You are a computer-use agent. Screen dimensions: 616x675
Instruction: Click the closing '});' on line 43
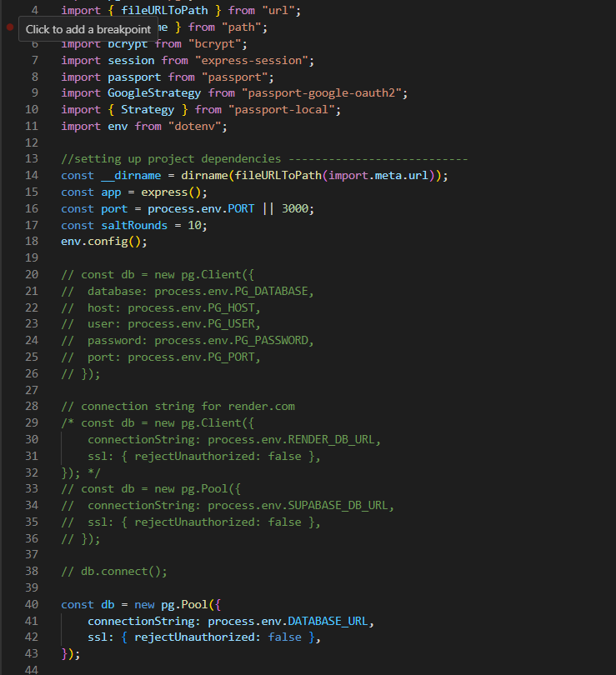click(71, 654)
